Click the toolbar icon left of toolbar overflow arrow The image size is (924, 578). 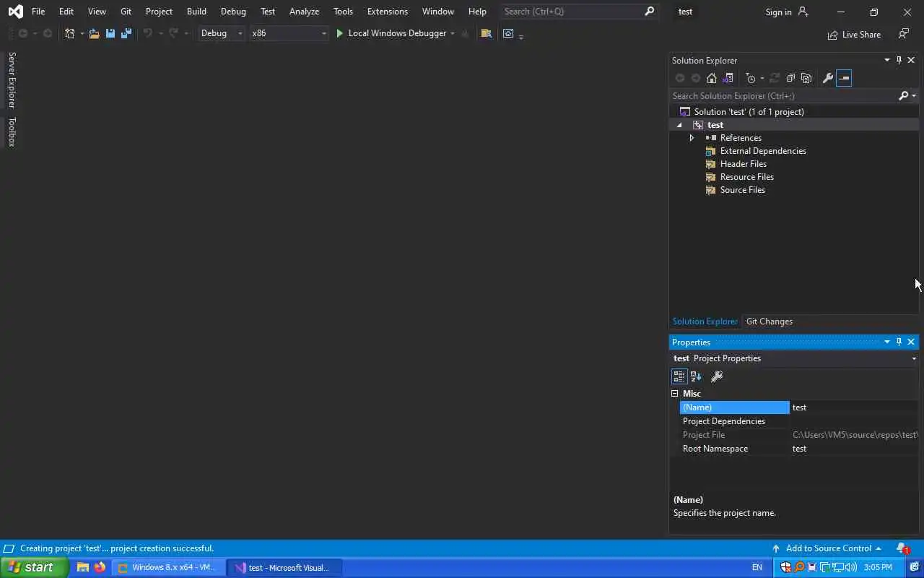pyautogui.click(x=508, y=33)
